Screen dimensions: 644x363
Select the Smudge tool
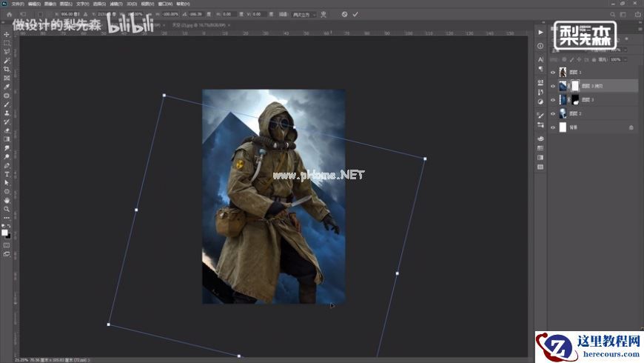point(7,148)
